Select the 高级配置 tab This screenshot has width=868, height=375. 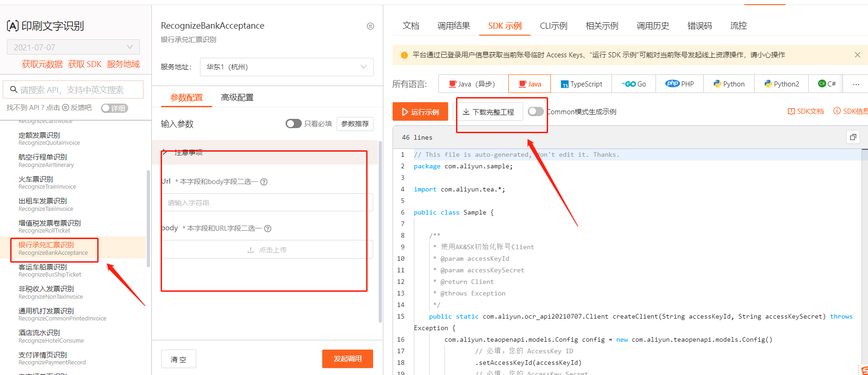click(x=237, y=98)
